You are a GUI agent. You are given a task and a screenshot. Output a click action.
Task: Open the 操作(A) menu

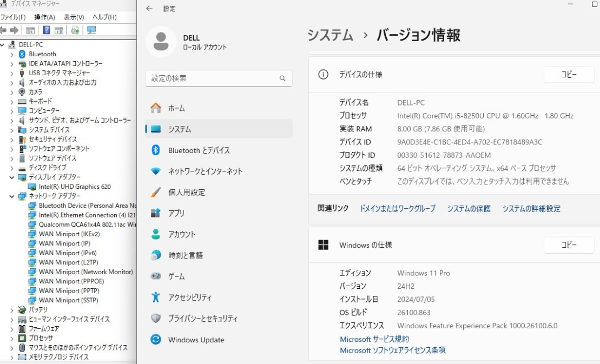[44, 17]
